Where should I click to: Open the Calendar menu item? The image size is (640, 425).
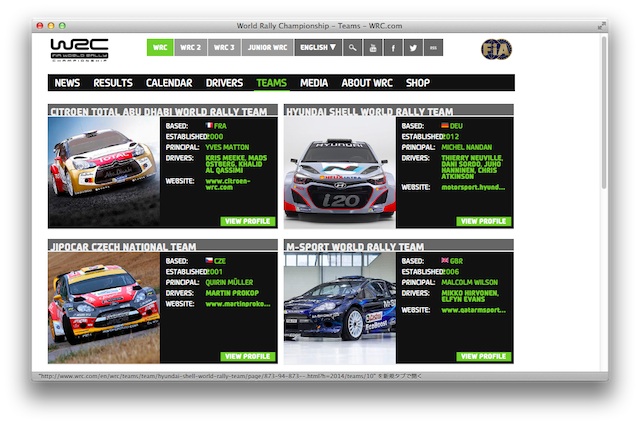(169, 83)
